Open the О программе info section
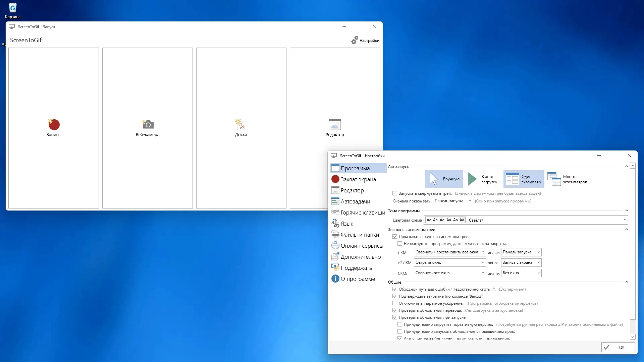The height and width of the screenshot is (362, 644). pos(358,279)
